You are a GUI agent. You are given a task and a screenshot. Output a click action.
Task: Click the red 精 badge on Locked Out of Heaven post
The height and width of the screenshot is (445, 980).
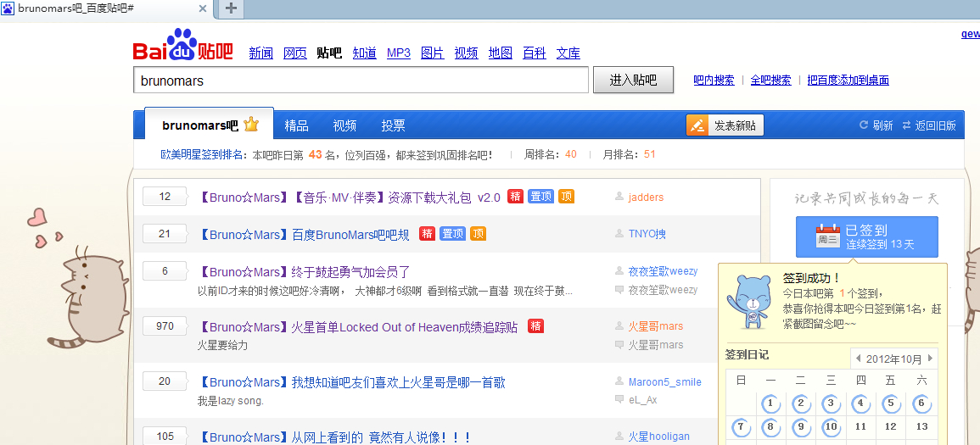click(535, 325)
